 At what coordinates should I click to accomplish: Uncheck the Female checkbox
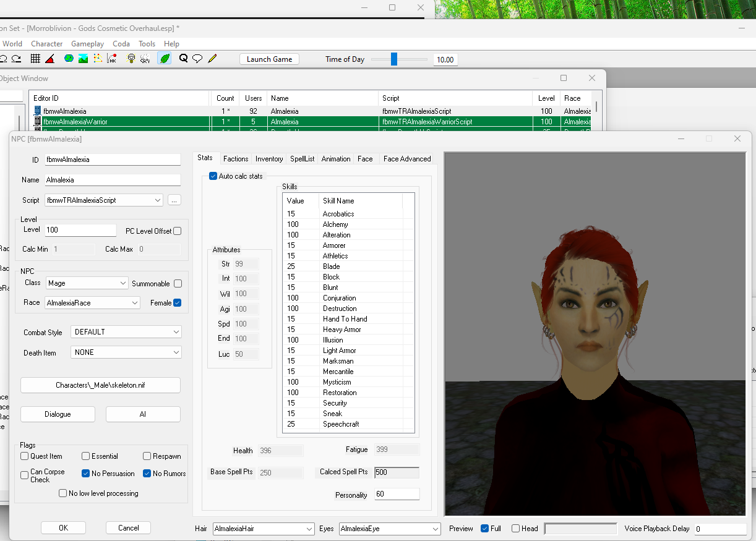pyautogui.click(x=178, y=303)
